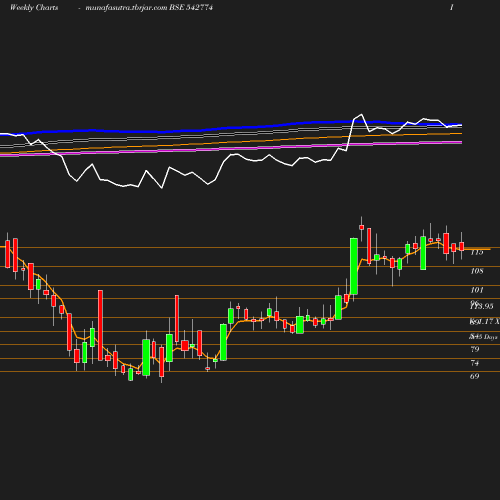Viewport: 500px width, 500px height.
Task: Click the 108 price axis label
Action: click(x=477, y=271)
